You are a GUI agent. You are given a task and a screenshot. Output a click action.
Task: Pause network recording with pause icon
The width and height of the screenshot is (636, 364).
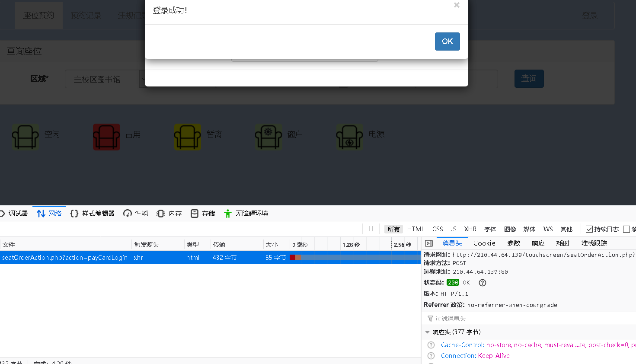[371, 229]
